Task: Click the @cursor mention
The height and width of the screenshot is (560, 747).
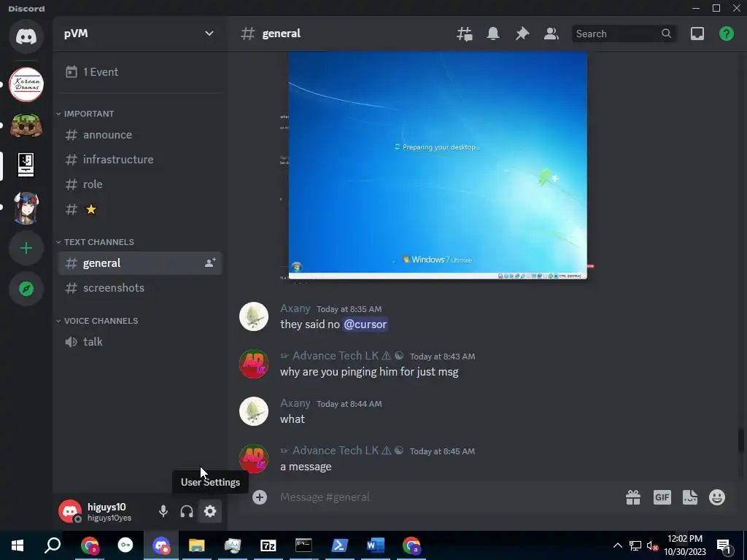Action: [365, 324]
